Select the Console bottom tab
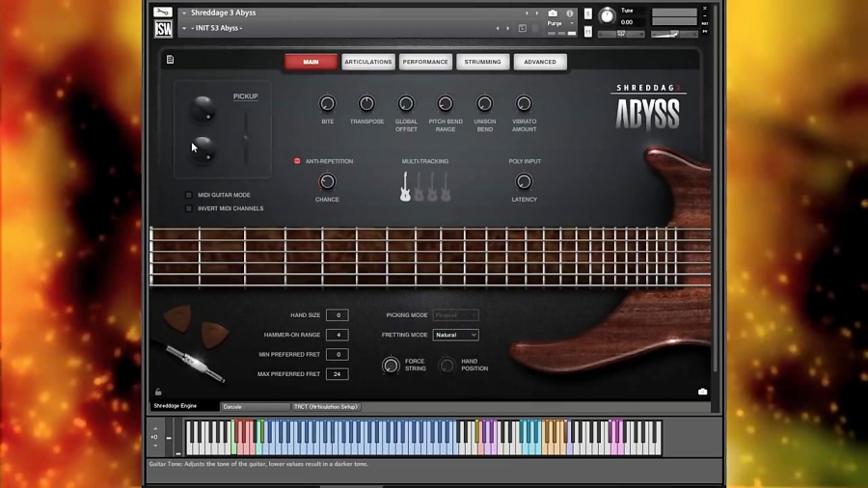Viewport: 868px width, 488px height. coord(256,407)
